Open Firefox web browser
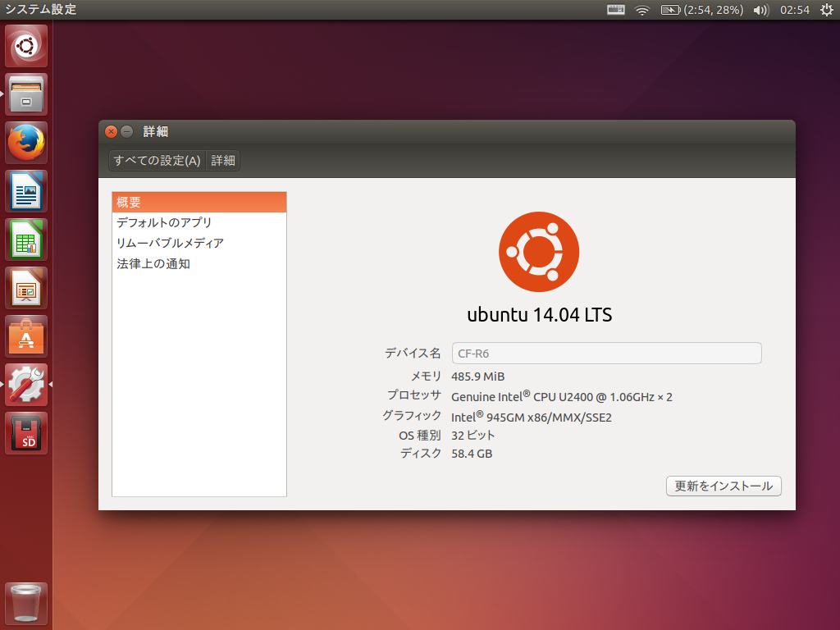 tap(26, 143)
